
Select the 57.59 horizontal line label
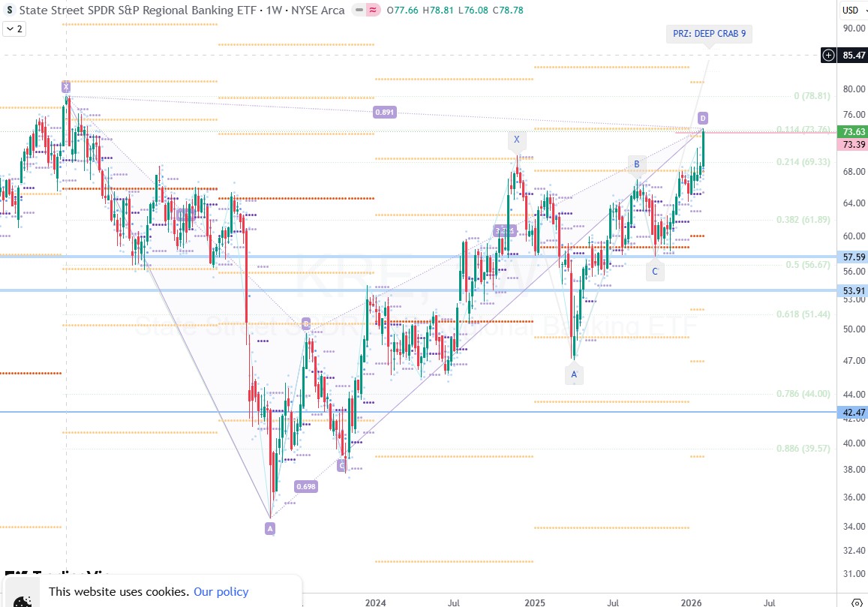coord(854,257)
